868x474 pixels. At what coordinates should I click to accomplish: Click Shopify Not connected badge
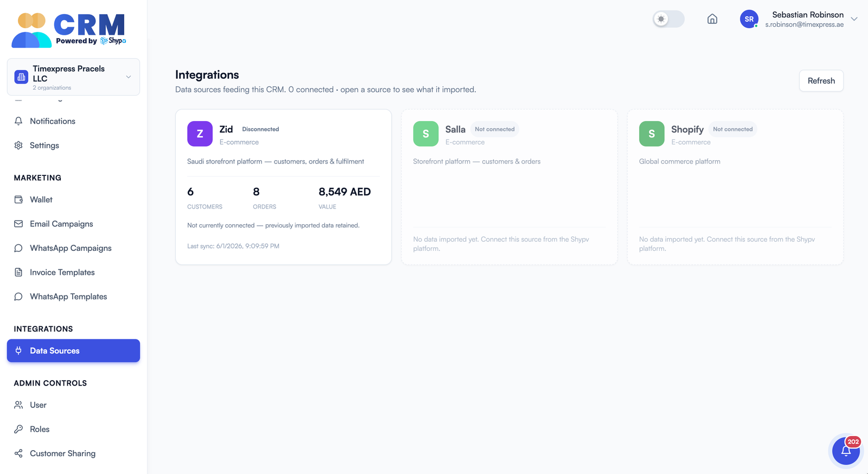733,129
